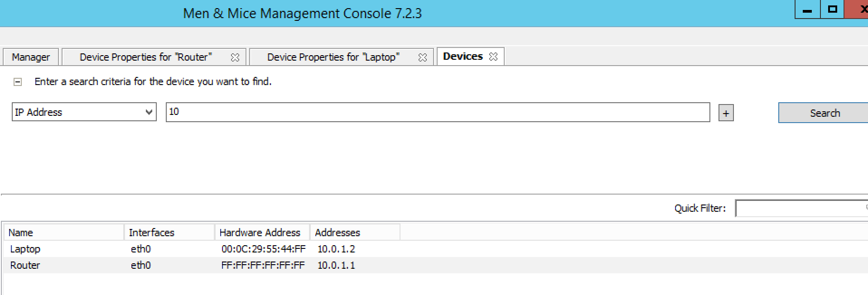The width and height of the screenshot is (868, 295).
Task: Close the Device Properties for "Laptop" tab
Action: pos(422,57)
